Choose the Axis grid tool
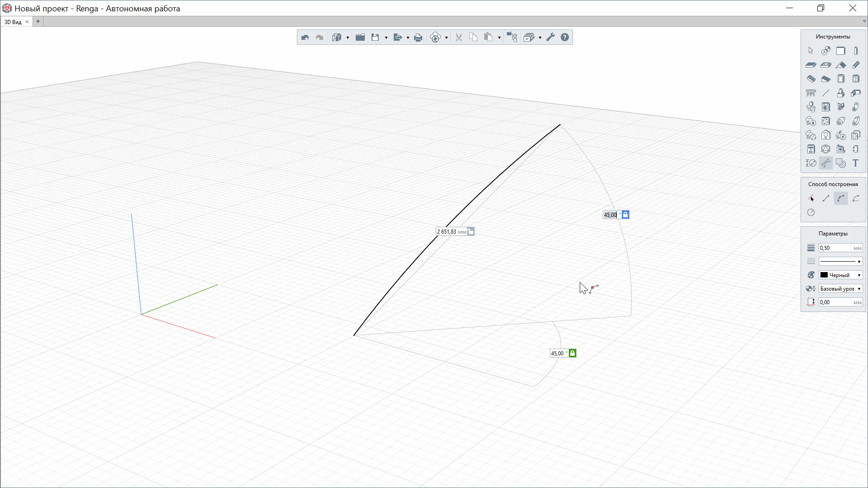This screenshot has height=488, width=868. [826, 51]
